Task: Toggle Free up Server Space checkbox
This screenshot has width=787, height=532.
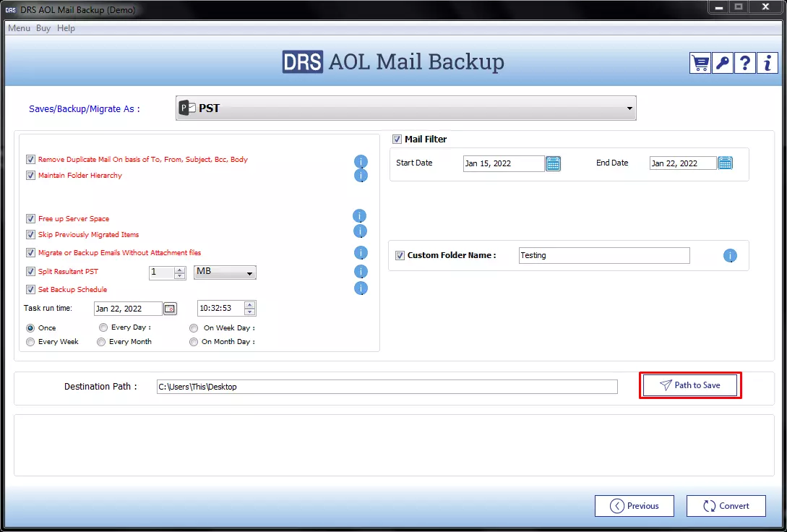Action: click(30, 219)
